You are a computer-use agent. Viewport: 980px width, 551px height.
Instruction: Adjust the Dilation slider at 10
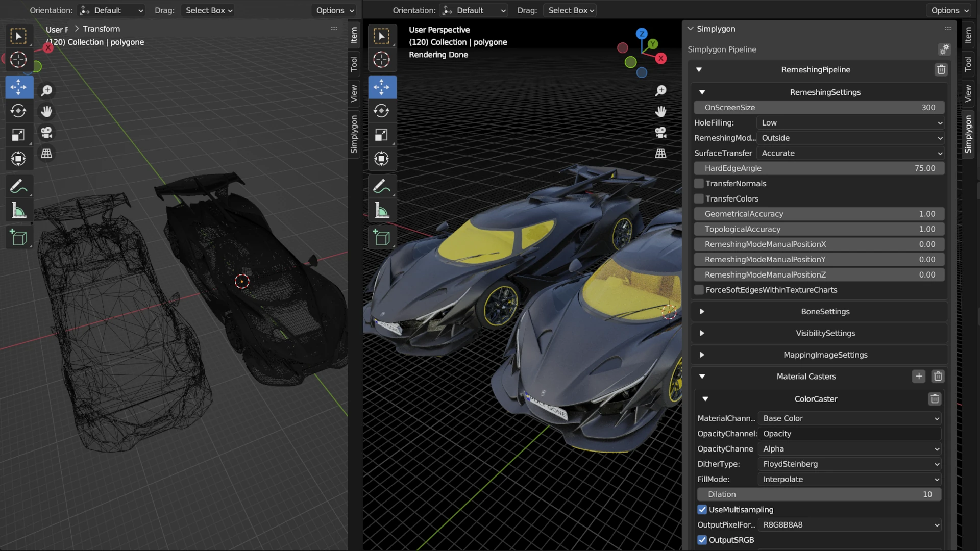tap(819, 494)
